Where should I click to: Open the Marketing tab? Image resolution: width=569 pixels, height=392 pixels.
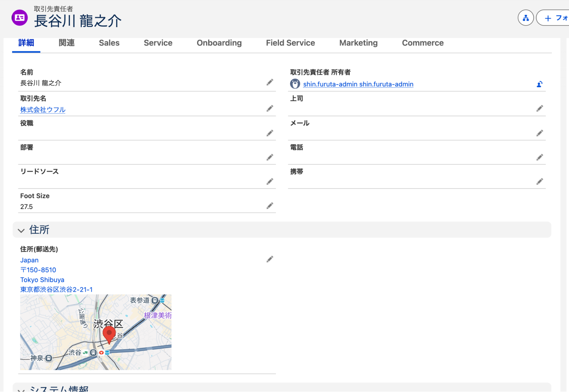[358, 43]
